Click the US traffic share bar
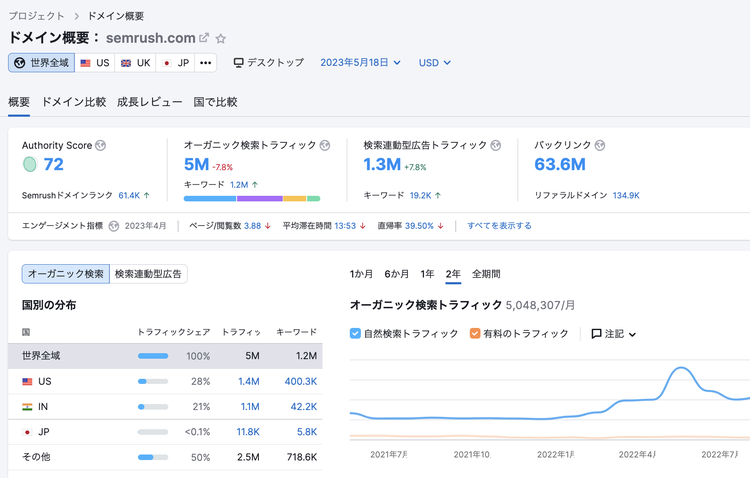 pos(153,381)
